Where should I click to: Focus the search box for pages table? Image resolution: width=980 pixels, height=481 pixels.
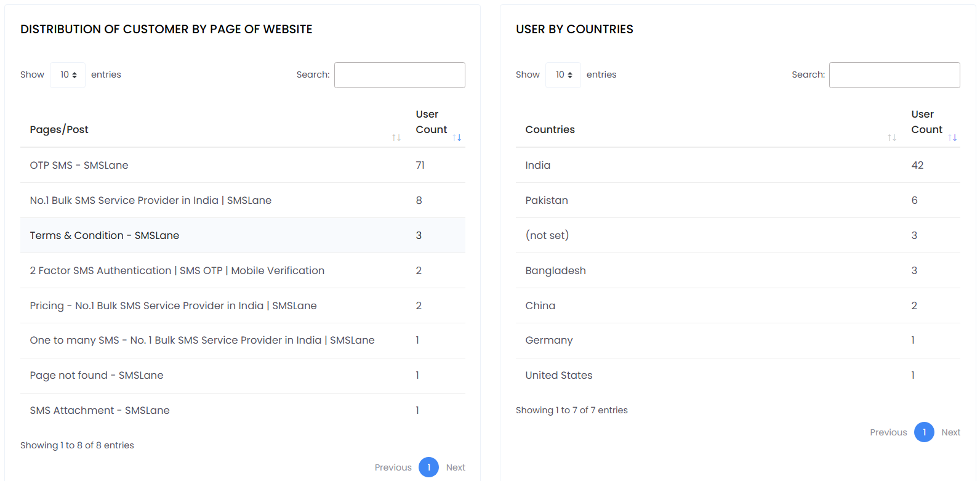[x=400, y=75]
